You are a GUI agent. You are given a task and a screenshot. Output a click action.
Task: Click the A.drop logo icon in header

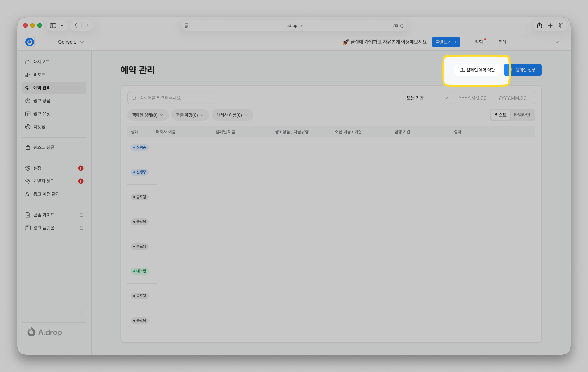pyautogui.click(x=30, y=42)
